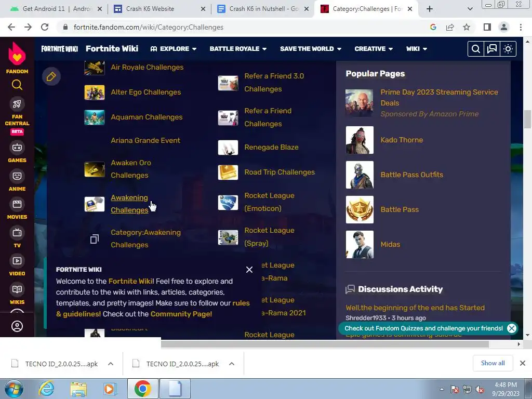Open Fan Central rocket icon

tap(17, 104)
